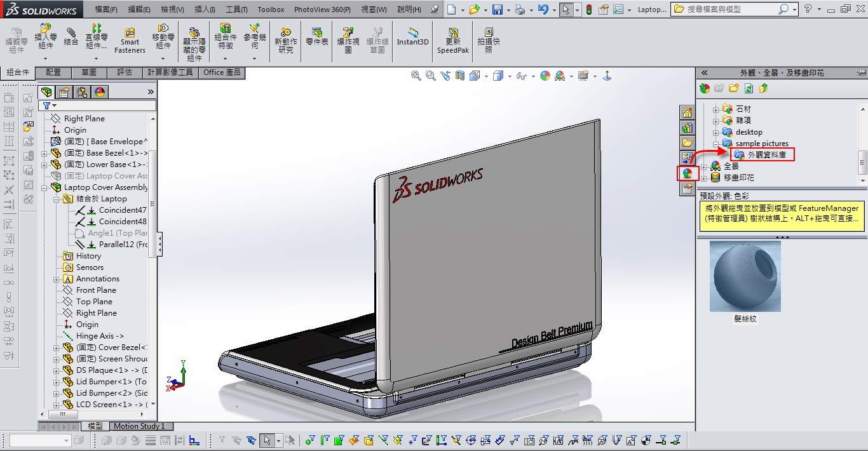Expand the 全景 scenes folder
Image resolution: width=868 pixels, height=451 pixels.
click(x=703, y=166)
